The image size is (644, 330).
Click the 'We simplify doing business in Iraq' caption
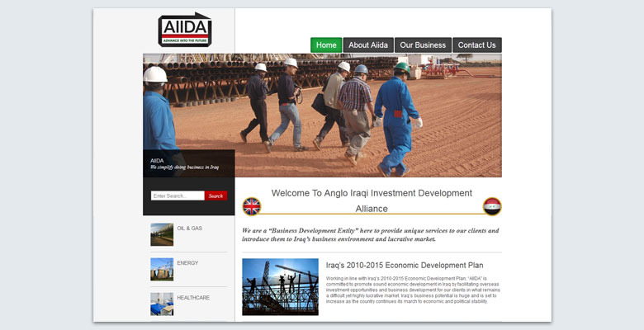[184, 167]
